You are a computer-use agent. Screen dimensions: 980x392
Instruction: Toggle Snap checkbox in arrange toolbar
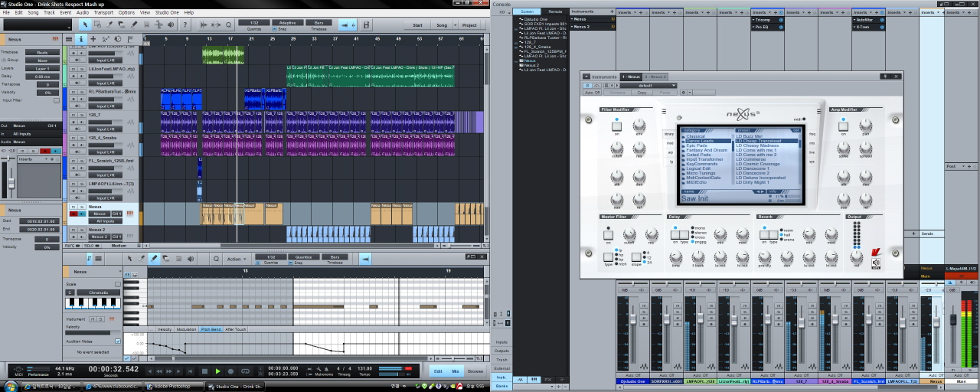click(x=274, y=28)
